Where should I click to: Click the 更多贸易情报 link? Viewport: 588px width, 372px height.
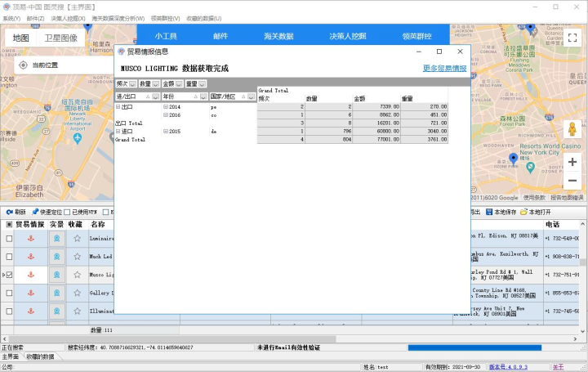click(x=444, y=69)
